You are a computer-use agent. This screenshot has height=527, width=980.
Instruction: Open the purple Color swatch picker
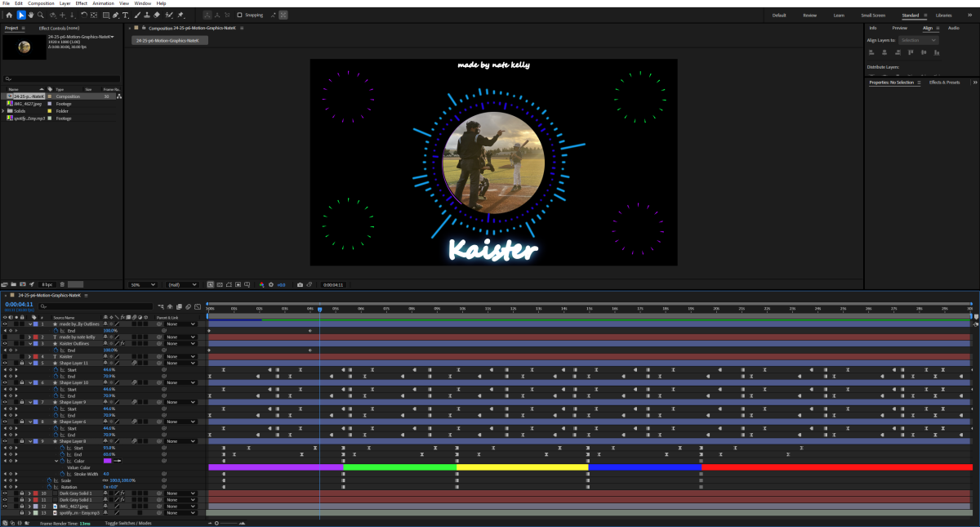tap(107, 461)
